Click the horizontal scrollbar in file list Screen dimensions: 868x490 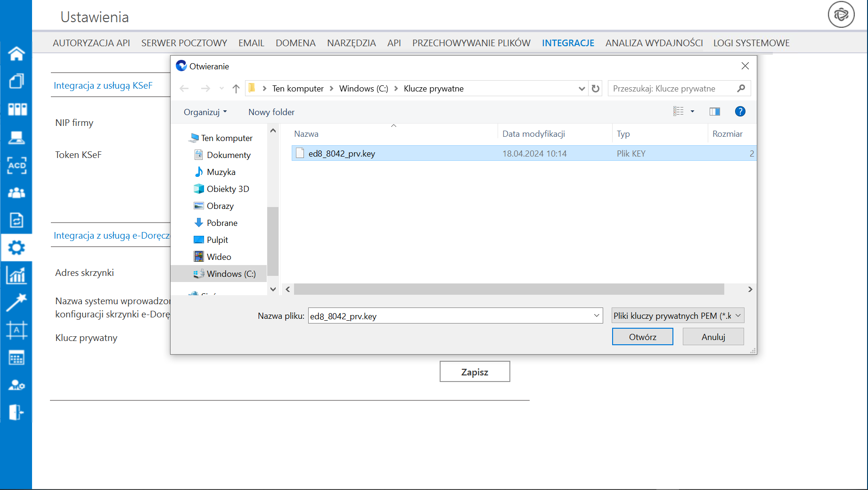508,289
